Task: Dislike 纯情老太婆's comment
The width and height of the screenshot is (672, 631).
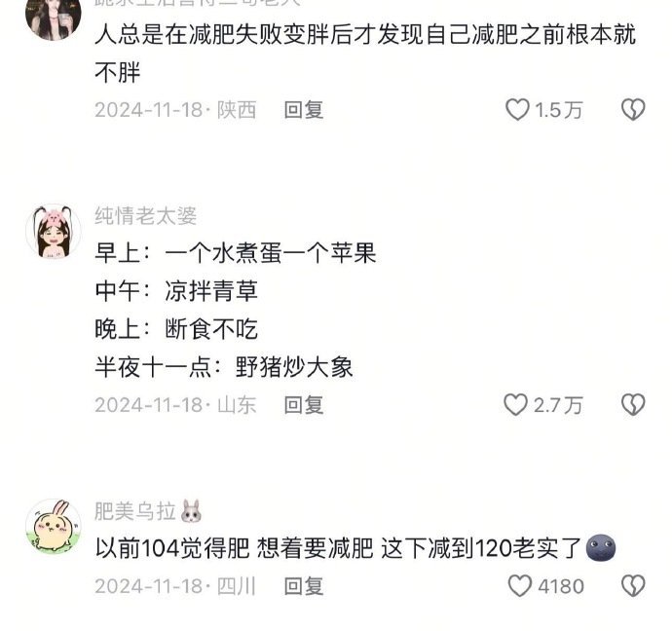Action: pos(633,405)
